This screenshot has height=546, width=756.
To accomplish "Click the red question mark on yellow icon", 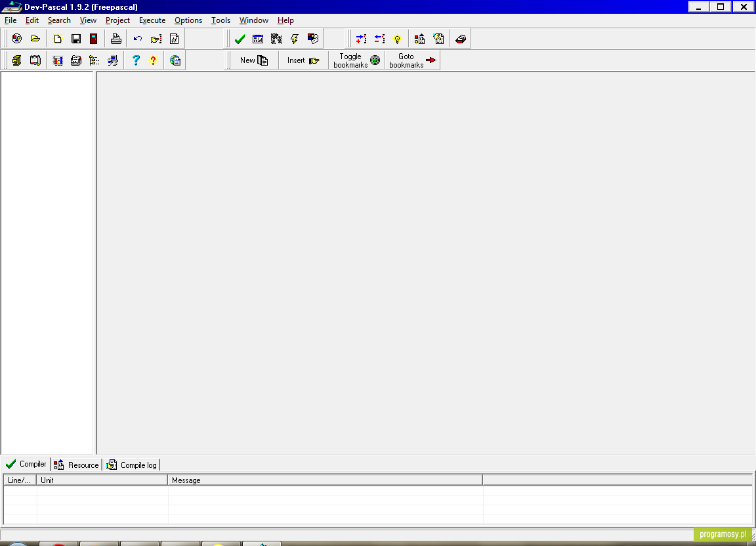I will pos(154,60).
